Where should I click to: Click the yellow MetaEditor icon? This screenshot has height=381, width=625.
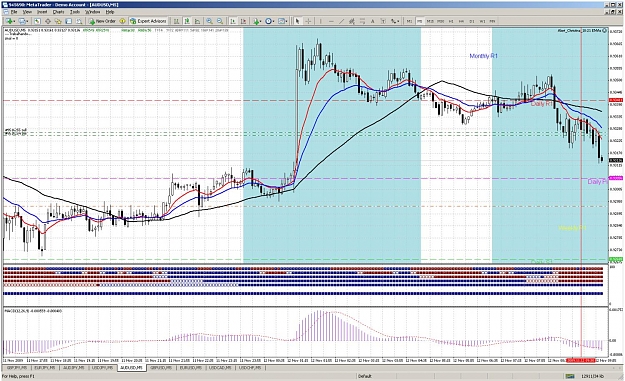pos(122,21)
